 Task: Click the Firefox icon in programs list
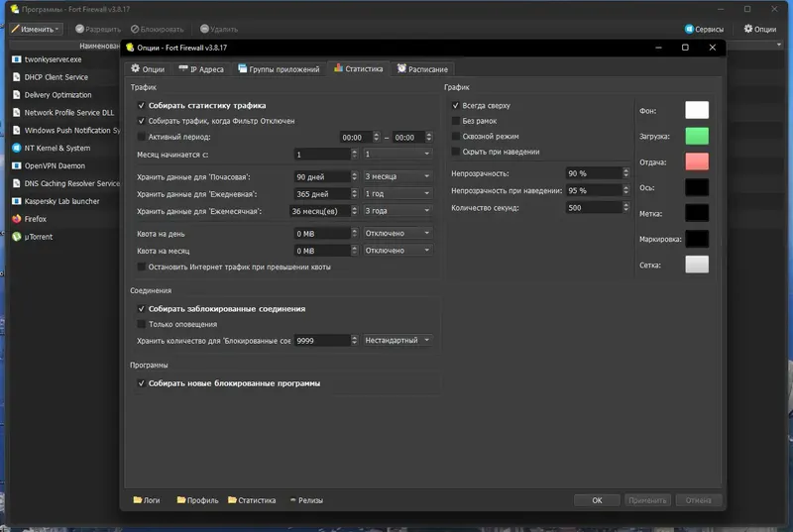(x=16, y=219)
